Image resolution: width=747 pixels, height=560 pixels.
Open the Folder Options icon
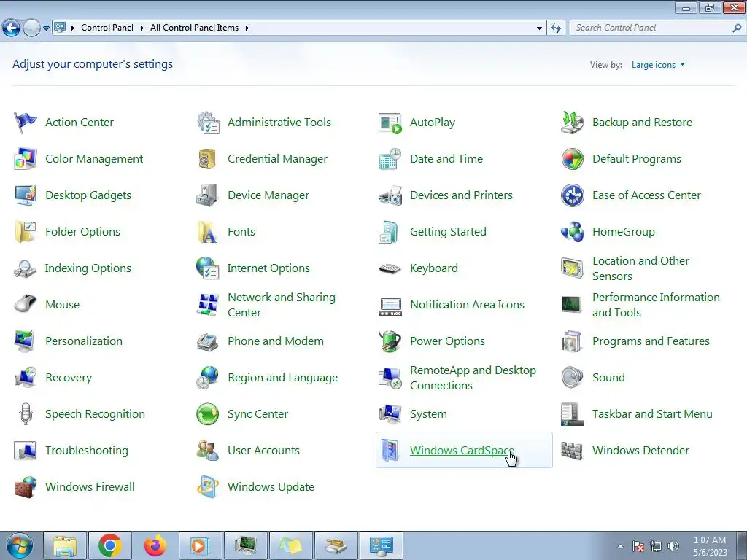(26, 231)
